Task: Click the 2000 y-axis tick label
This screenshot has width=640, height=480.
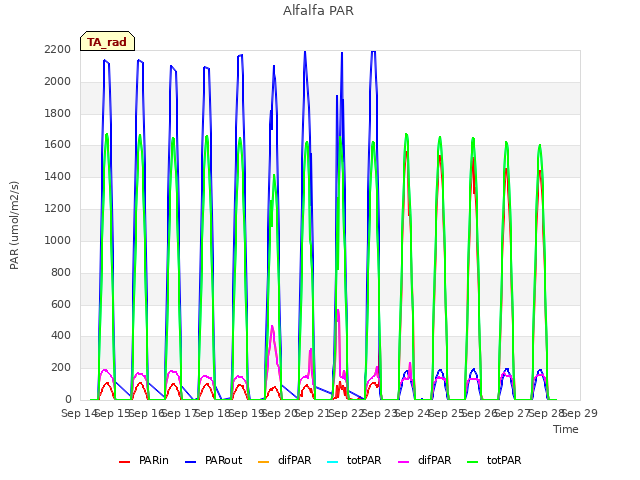Action: pyautogui.click(x=58, y=81)
